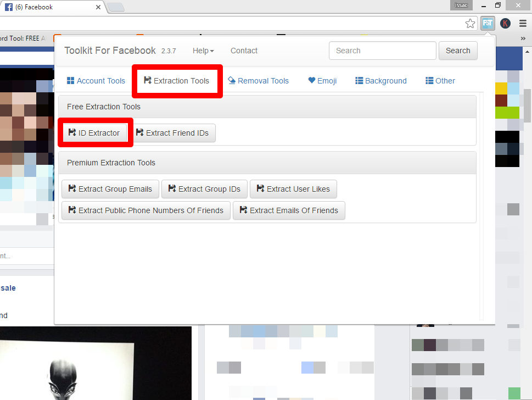This screenshot has height=400, width=532.
Task: Click the Premium Extraction Tools header
Action: point(267,163)
